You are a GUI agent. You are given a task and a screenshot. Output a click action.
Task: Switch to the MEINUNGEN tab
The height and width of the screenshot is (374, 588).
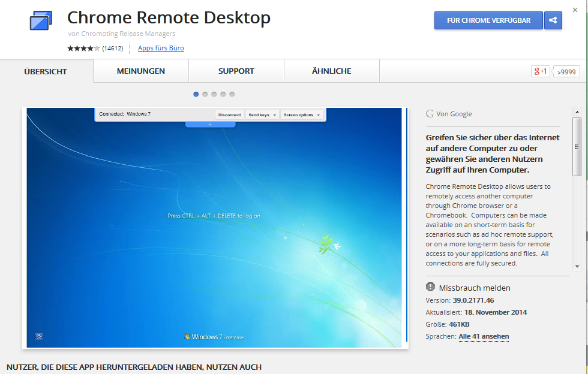point(140,71)
